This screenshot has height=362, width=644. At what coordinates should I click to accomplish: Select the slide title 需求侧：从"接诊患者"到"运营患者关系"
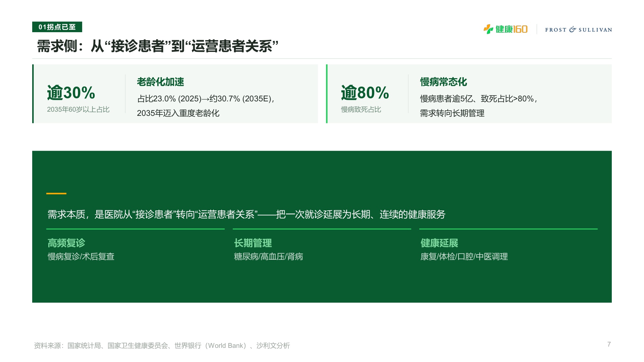[157, 46]
